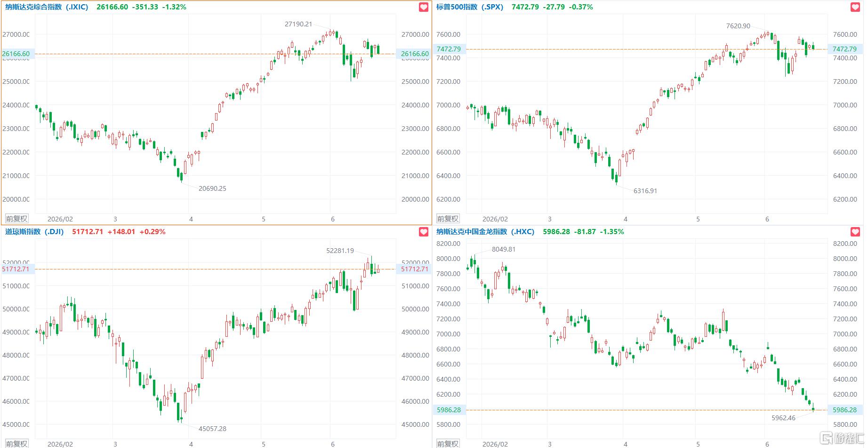868x448 pixels.
Task: Click the 6316.91 low label on the S&P chart
Action: 645,191
